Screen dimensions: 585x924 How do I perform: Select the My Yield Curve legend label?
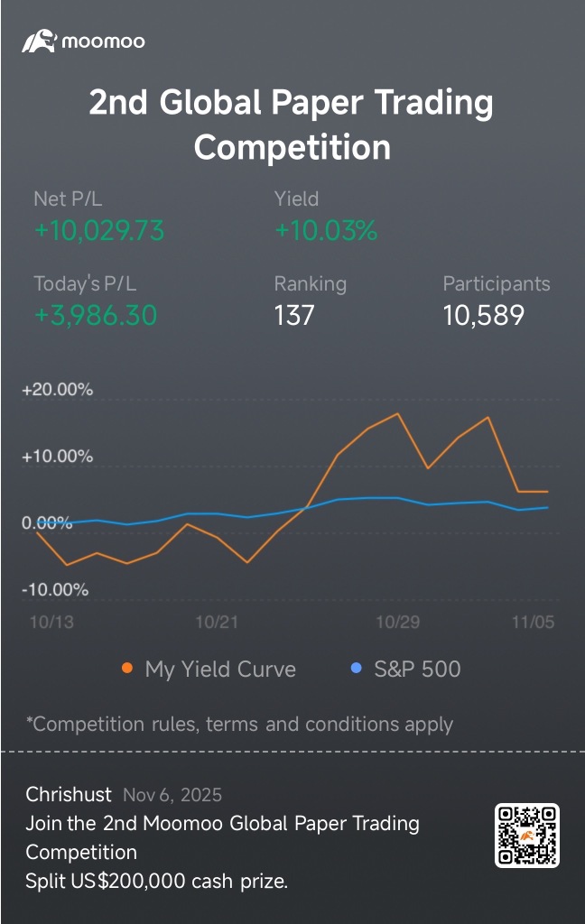(220, 669)
